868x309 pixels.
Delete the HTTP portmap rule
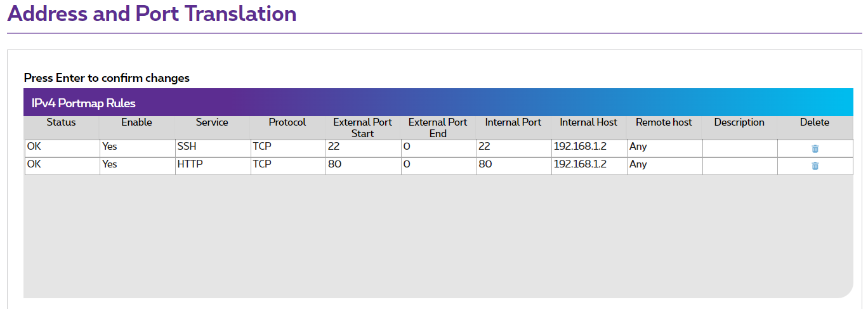coord(815,166)
